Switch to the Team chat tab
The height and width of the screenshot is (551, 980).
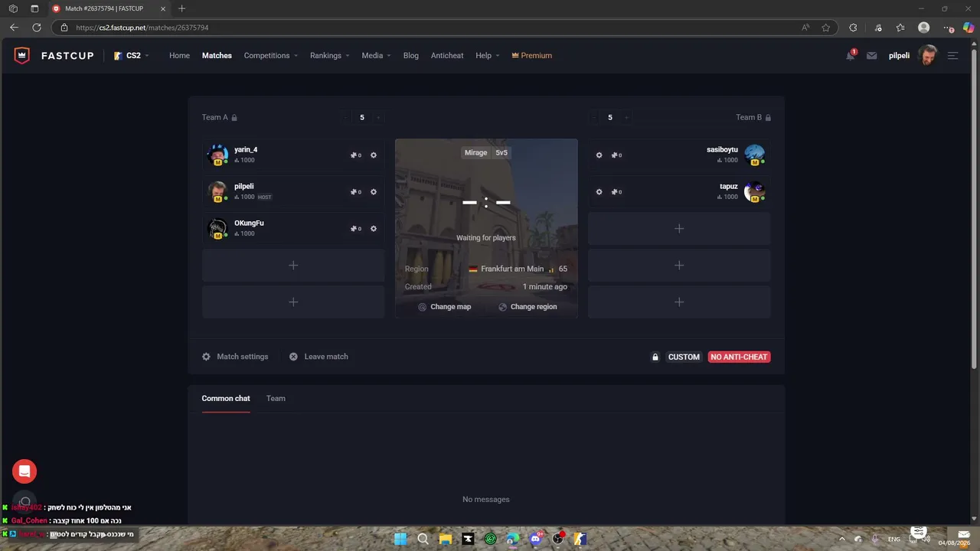(x=276, y=399)
